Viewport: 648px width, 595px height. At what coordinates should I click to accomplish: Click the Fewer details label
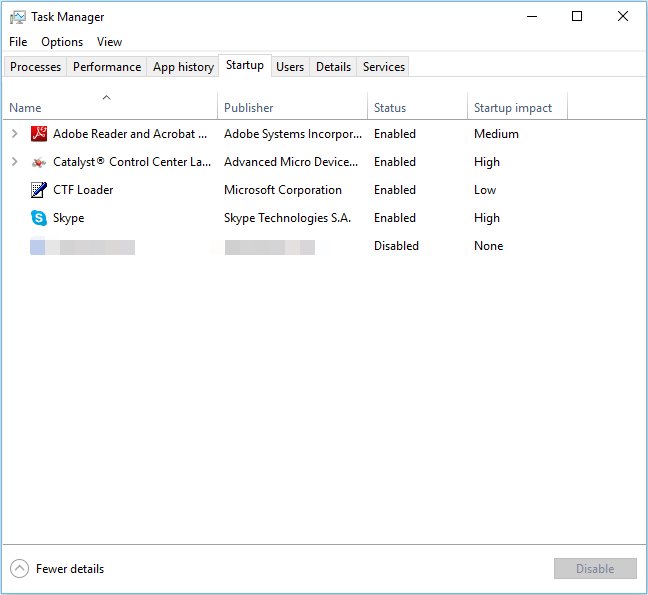70,569
